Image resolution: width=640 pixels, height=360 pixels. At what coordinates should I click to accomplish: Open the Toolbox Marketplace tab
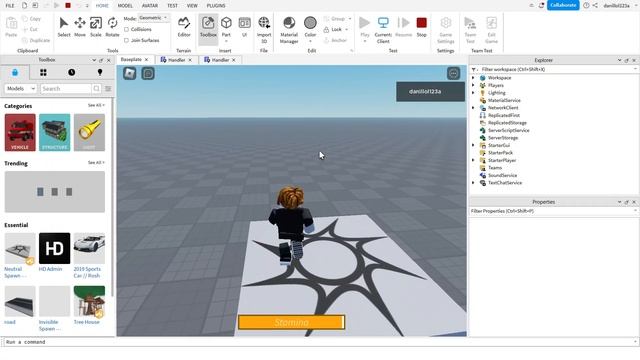(x=15, y=72)
